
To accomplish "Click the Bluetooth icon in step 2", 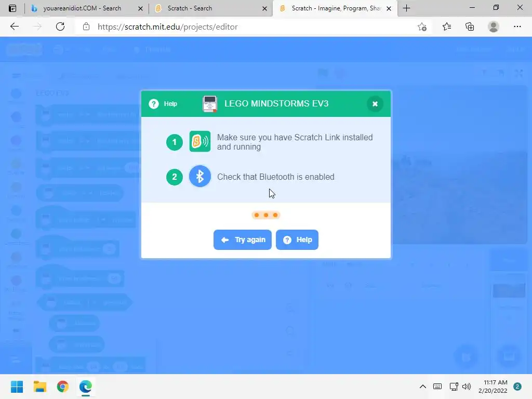I will [x=200, y=177].
